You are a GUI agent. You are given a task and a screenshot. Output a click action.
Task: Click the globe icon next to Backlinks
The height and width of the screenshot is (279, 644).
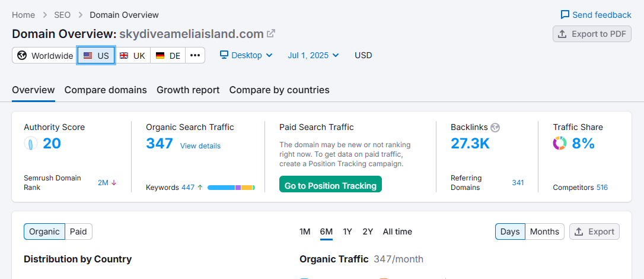pyautogui.click(x=495, y=128)
